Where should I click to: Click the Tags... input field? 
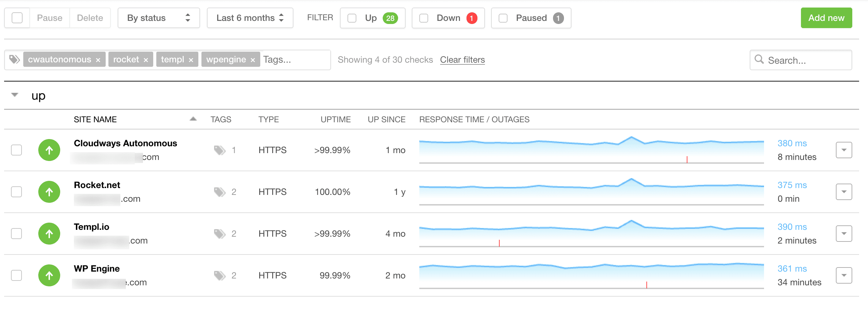click(295, 60)
